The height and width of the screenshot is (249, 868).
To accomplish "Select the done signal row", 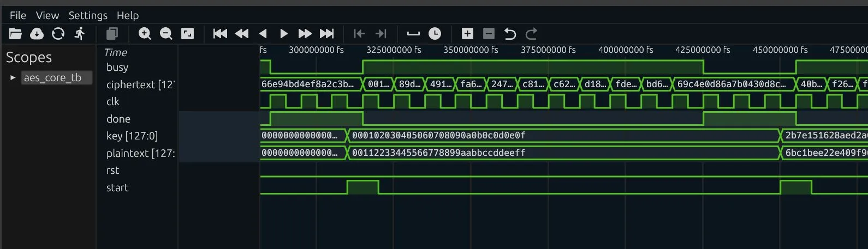I will click(118, 119).
